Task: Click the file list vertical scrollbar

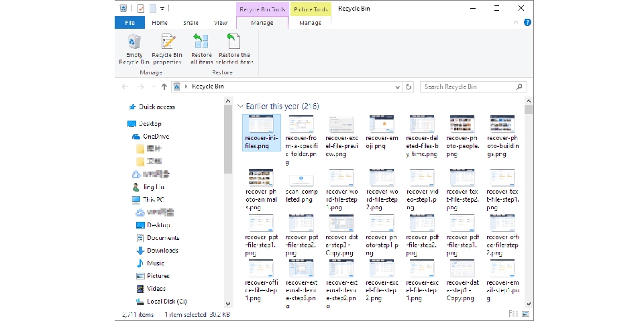Action: tap(529, 201)
